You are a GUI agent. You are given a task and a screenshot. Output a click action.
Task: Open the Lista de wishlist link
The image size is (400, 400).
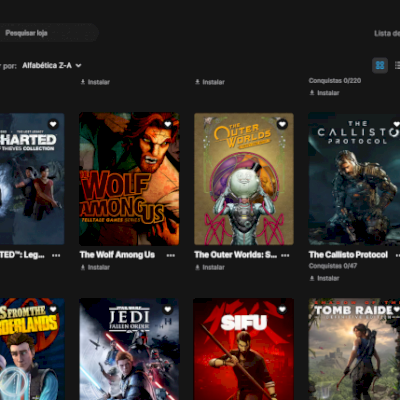pos(387,33)
